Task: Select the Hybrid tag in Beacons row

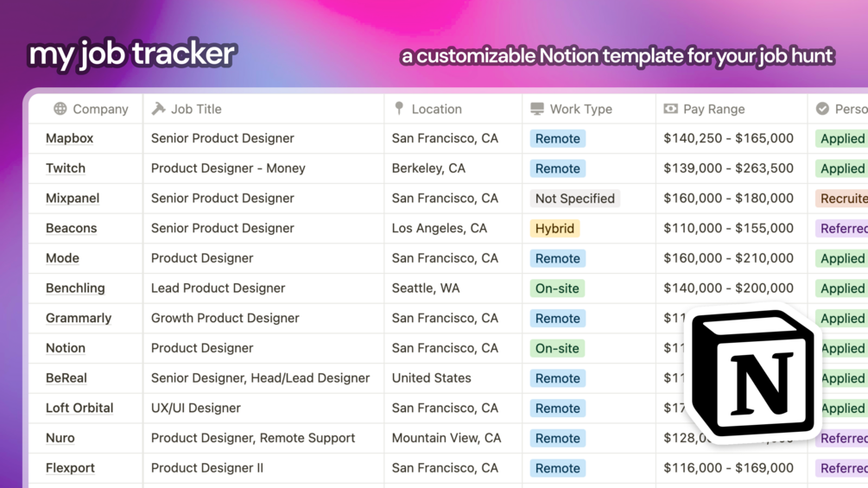Action: pos(554,228)
